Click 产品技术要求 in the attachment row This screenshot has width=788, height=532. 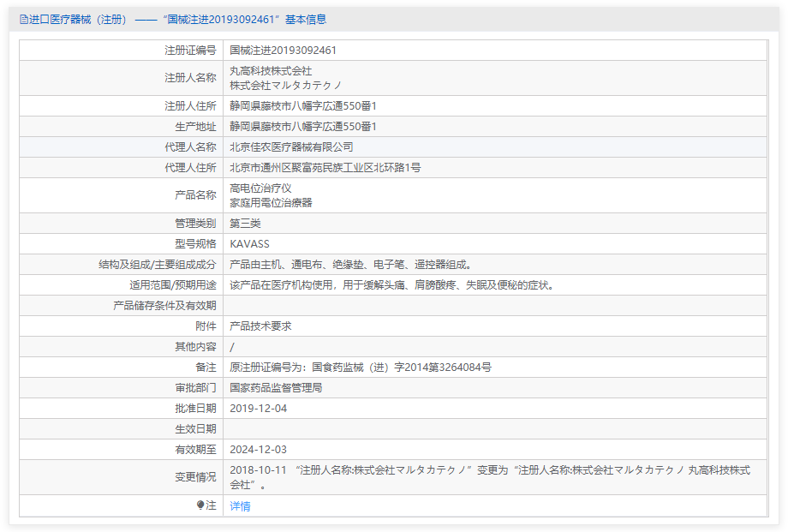pos(260,326)
